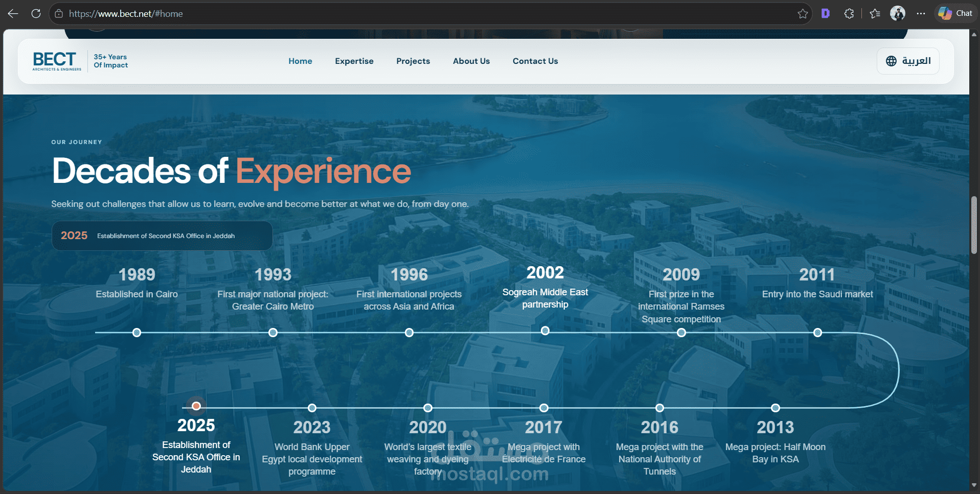This screenshot has width=980, height=494.
Task: Select the 1996 timeline marker dot
Action: (409, 333)
